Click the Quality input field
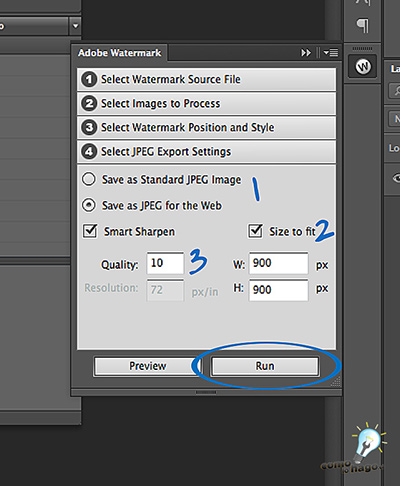Viewport: 400px width, 486px height. (x=165, y=263)
